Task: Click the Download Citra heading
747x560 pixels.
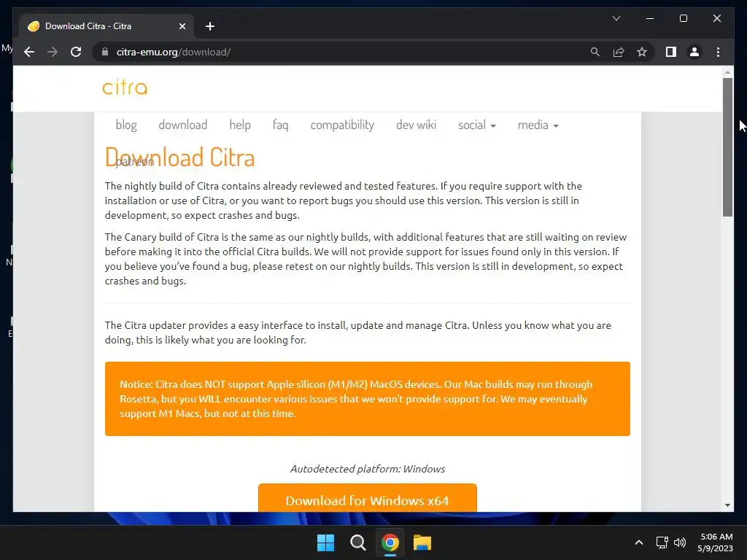Action: tap(180, 157)
